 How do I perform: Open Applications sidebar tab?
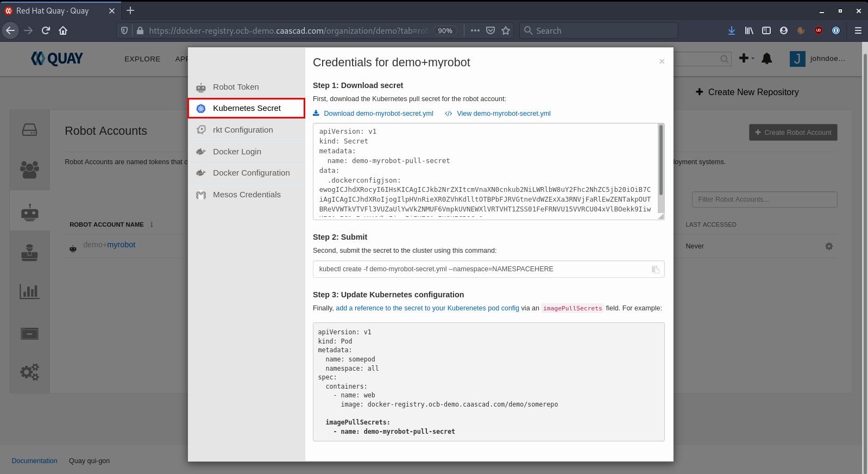click(x=29, y=333)
